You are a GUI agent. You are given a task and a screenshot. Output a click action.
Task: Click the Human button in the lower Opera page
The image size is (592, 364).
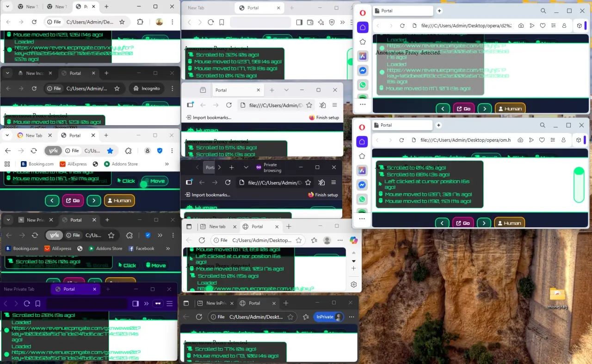[x=509, y=223]
